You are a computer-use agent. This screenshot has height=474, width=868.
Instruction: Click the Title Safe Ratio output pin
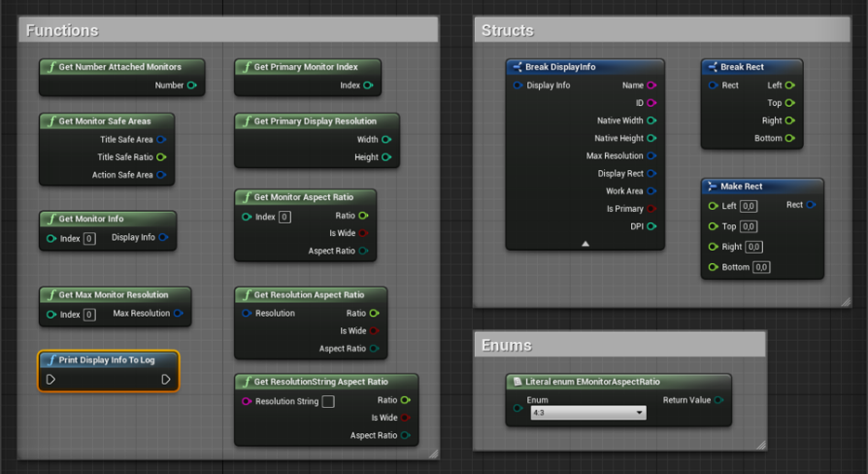click(161, 157)
